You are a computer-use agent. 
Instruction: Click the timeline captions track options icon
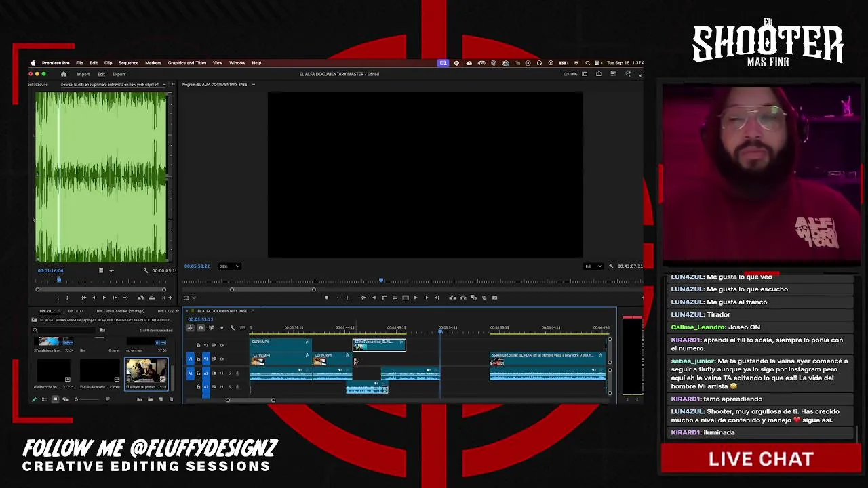[x=242, y=328]
